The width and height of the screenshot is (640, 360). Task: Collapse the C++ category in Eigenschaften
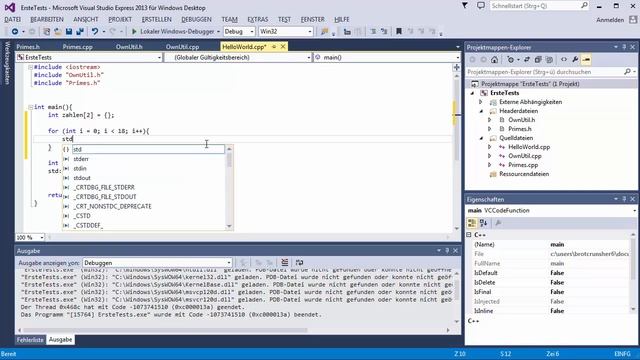click(469, 235)
